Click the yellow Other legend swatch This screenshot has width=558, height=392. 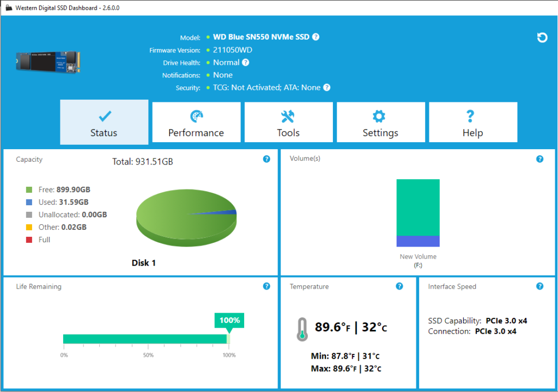click(29, 227)
